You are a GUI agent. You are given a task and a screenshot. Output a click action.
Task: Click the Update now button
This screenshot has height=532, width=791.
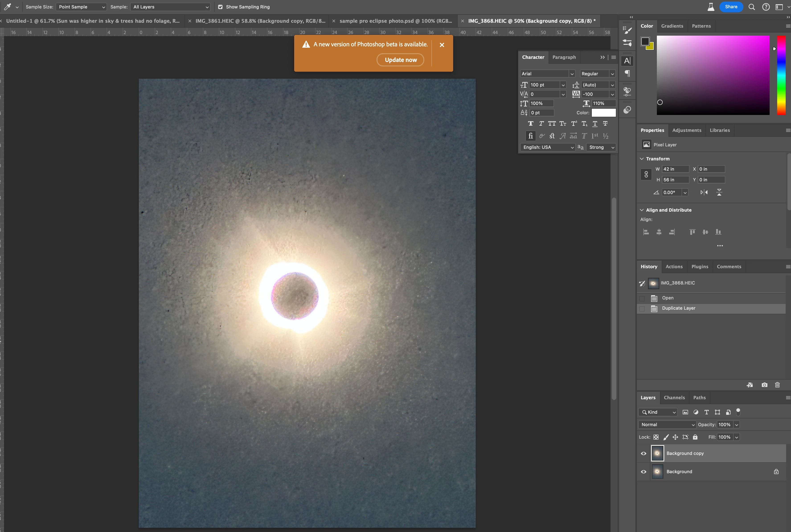pos(400,60)
